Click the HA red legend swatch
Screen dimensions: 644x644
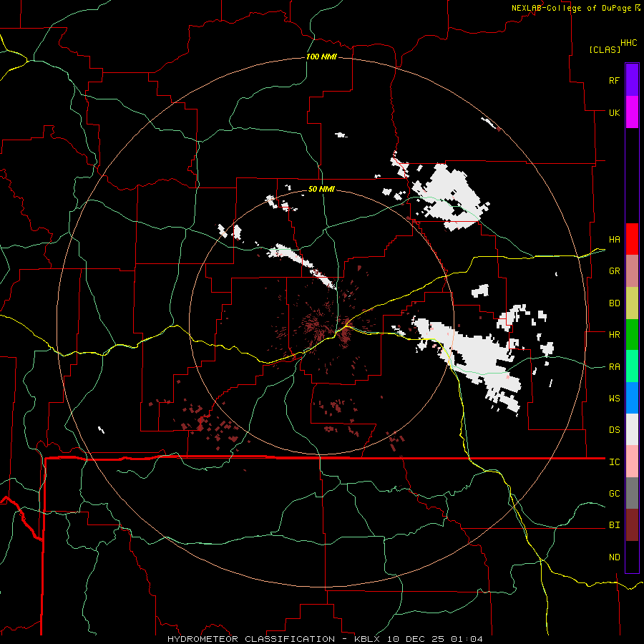(632, 239)
